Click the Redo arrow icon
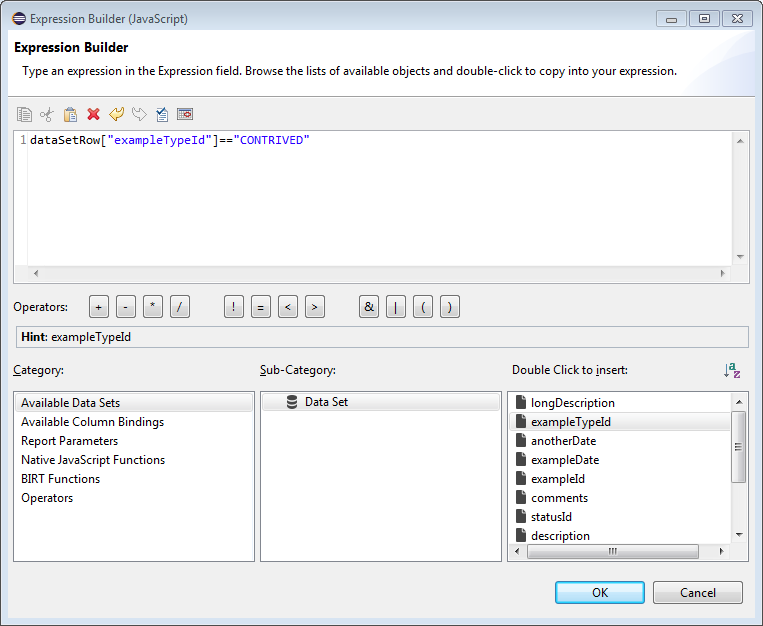 click(x=139, y=114)
